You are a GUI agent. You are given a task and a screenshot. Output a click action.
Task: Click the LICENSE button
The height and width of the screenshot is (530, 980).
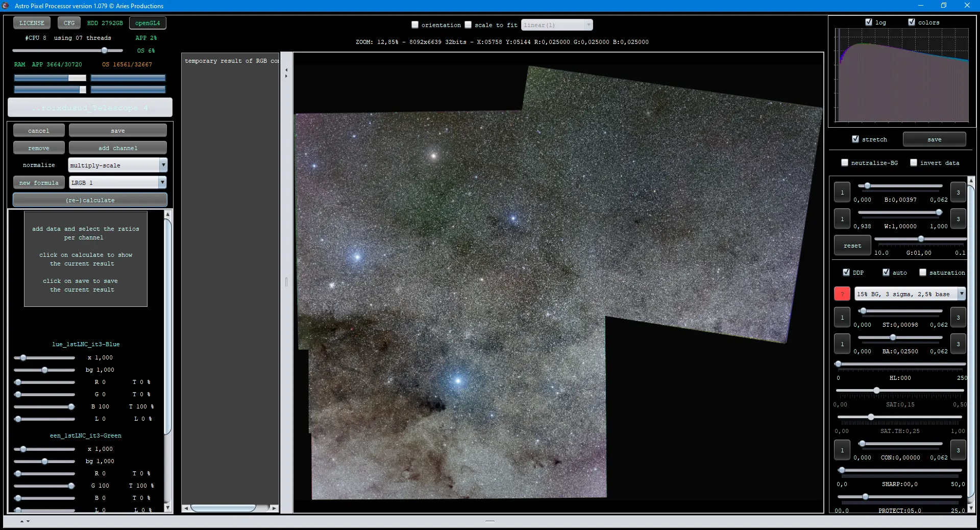[x=32, y=23]
